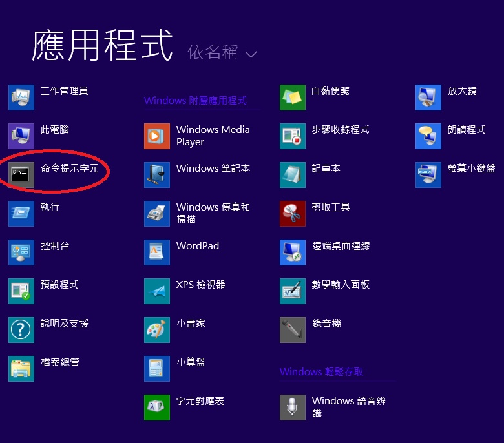Screen dimensions: 504x443
Task: Open the 依名稱 sort-by dropdown
Action: [x=222, y=52]
